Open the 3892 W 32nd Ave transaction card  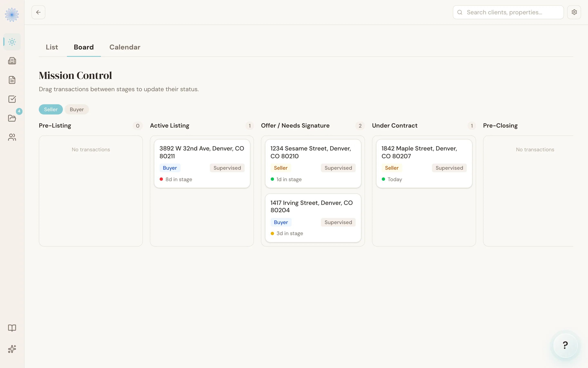202,164
